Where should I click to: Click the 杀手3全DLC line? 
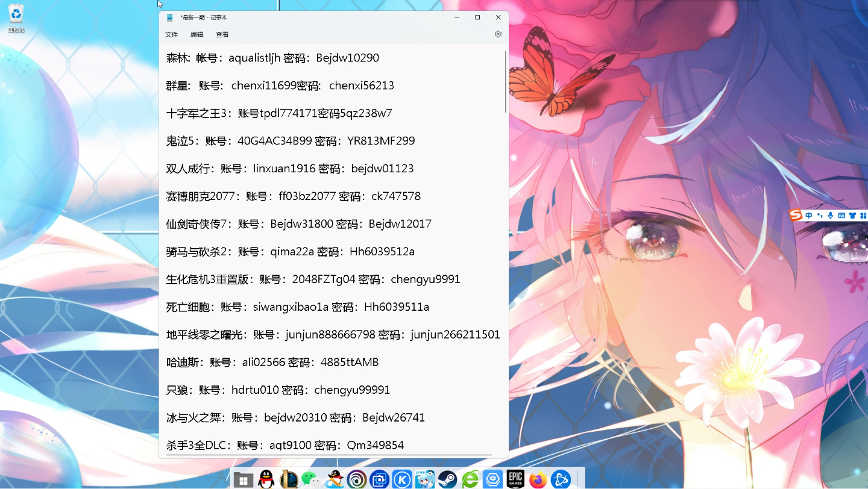tap(285, 446)
